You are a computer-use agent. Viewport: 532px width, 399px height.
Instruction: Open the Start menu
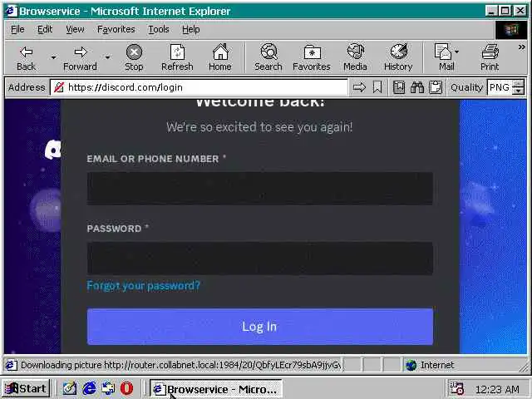tap(27, 388)
